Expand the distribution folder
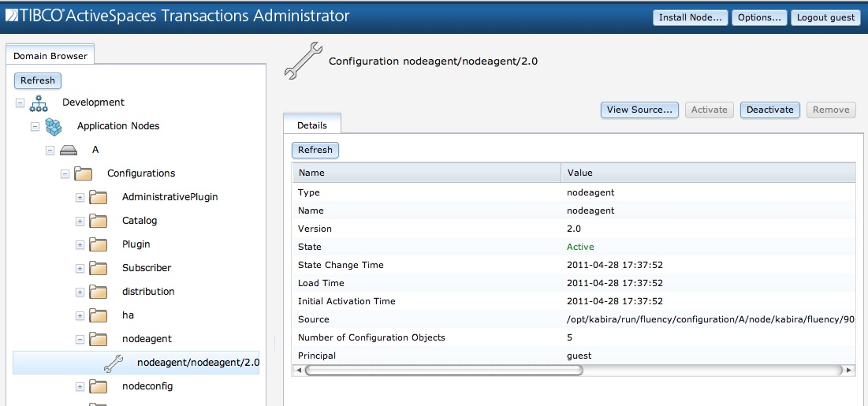This screenshot has width=868, height=406. [x=80, y=292]
